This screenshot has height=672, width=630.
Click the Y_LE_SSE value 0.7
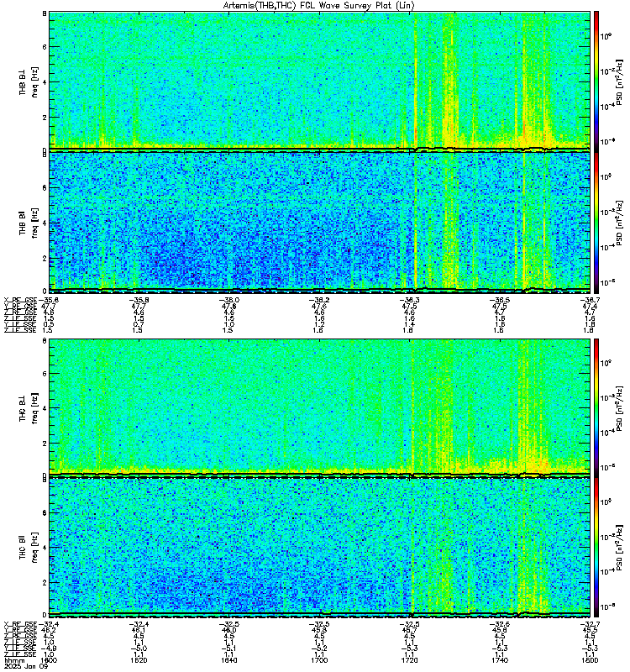coord(139,324)
